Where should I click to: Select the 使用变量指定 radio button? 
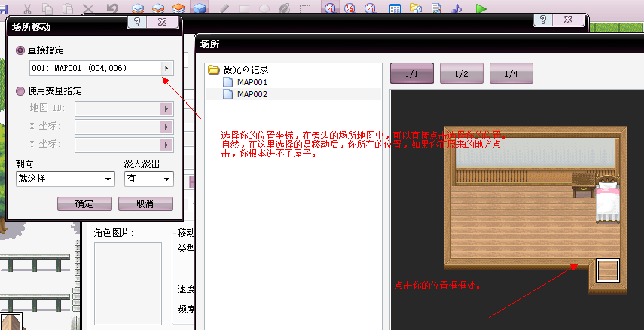click(20, 91)
